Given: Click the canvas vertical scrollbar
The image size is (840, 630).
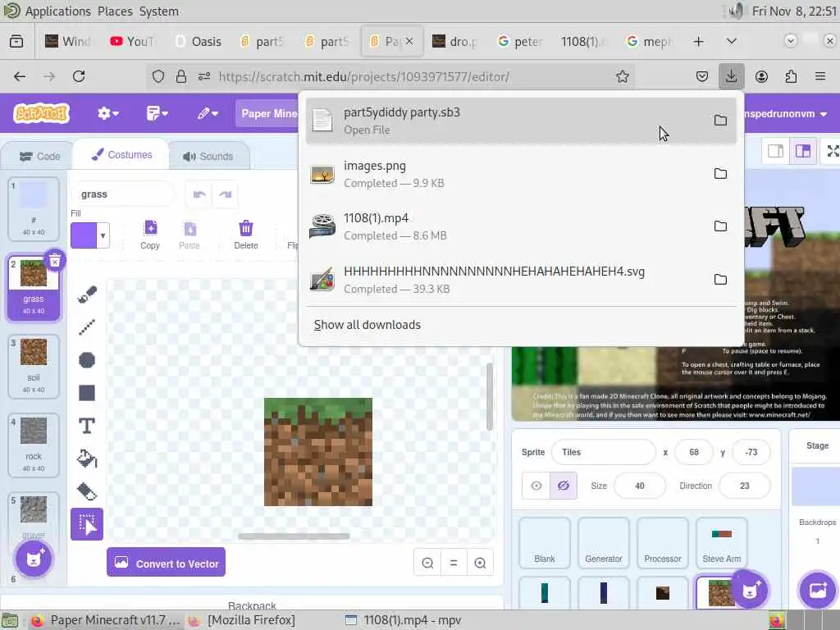Looking at the screenshot, I should click(x=489, y=396).
